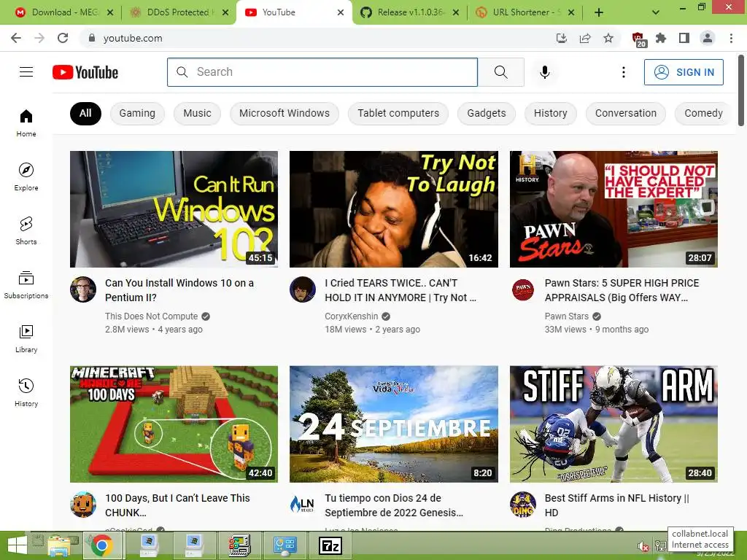Open History in sidebar

[26, 392]
